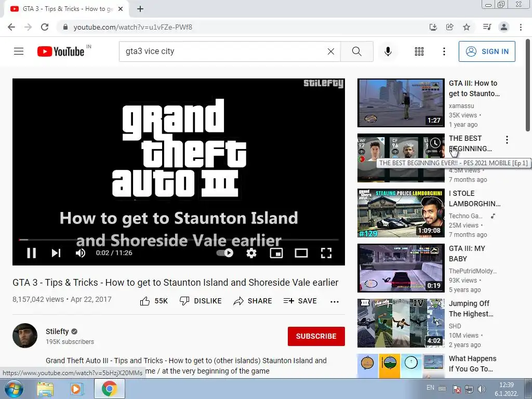Save the video to a playlist

(300, 301)
